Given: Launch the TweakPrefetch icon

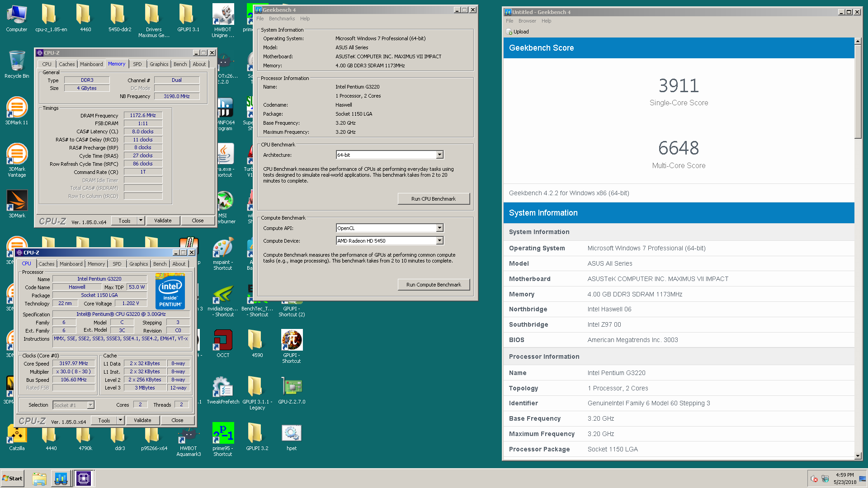Looking at the screenshot, I should (x=223, y=390).
